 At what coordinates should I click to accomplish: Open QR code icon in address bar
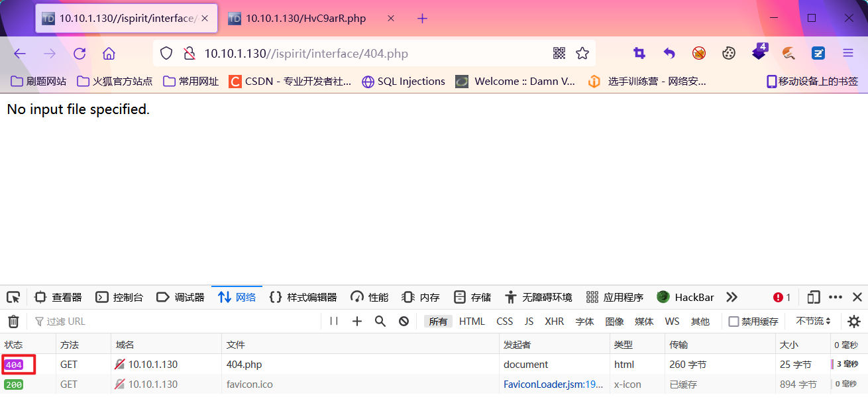[x=559, y=54]
